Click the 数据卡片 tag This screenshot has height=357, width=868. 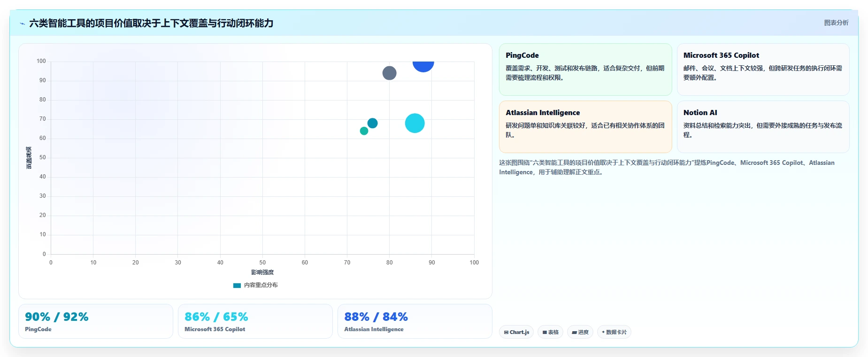[x=614, y=332]
